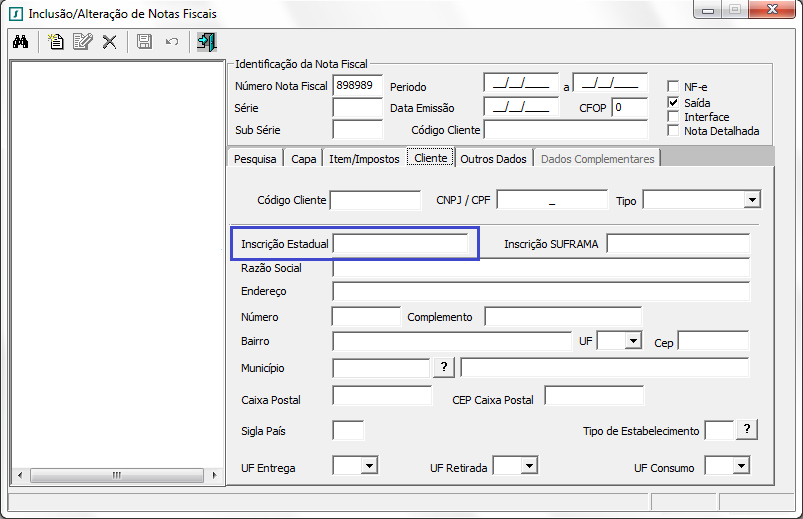Click the new record document icon

pyautogui.click(x=56, y=42)
